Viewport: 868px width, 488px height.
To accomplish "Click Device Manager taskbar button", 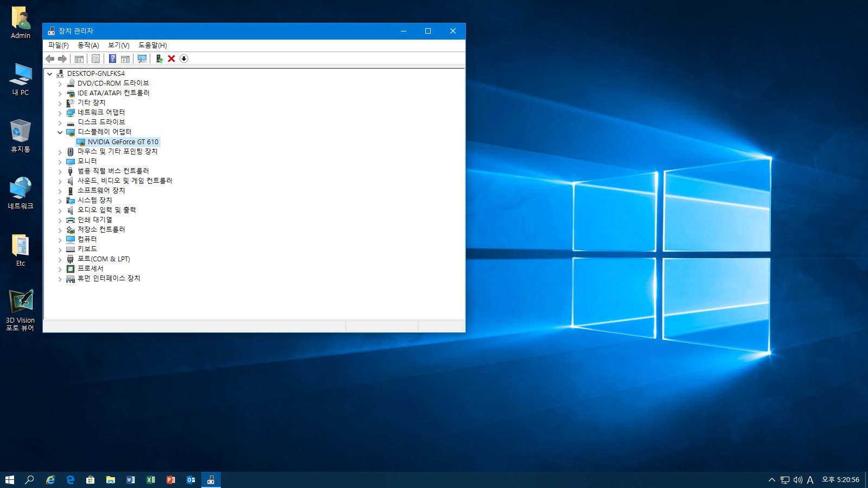I will 211,480.
